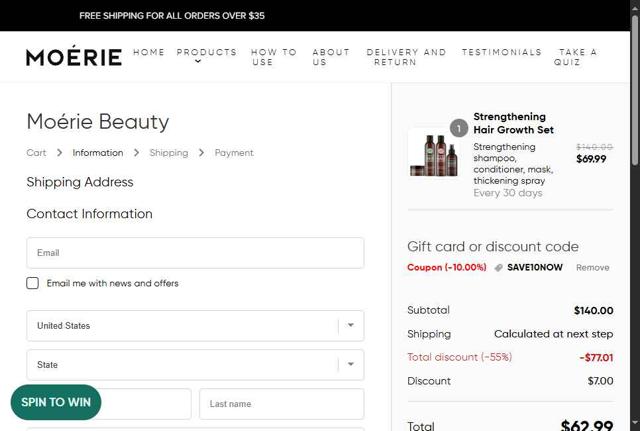Click the 'Every 30 days' subscription text

click(x=508, y=193)
